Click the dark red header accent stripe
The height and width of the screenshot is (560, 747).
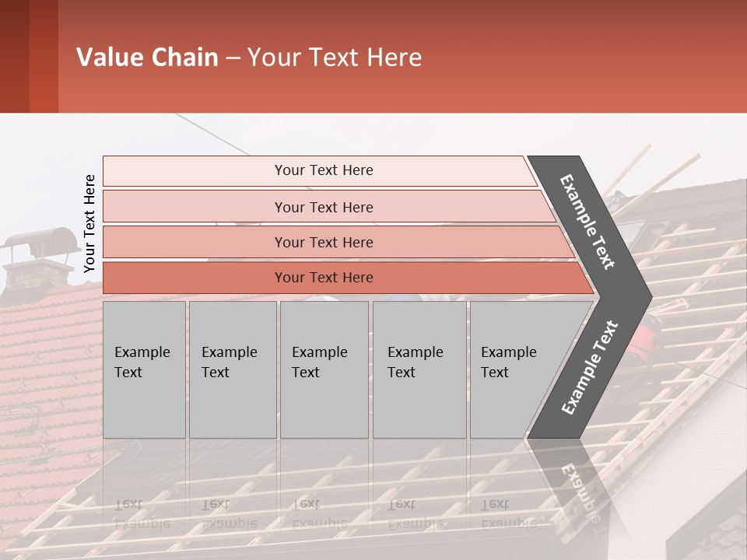(x=43, y=56)
